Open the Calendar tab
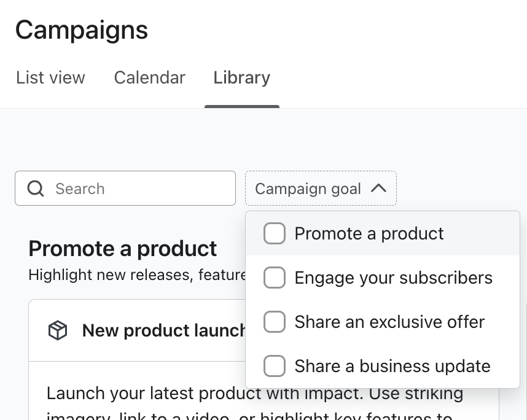 (149, 78)
